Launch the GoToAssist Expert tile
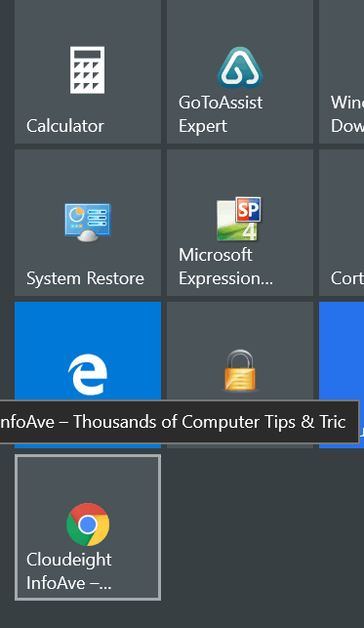This screenshot has width=364, height=628. click(x=240, y=71)
